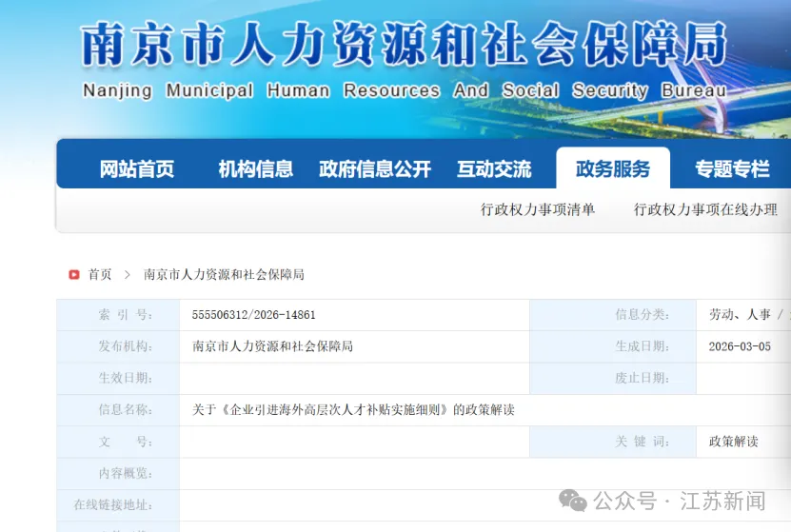Click the active 政务服务 tab
The image size is (791, 532).
613,169
